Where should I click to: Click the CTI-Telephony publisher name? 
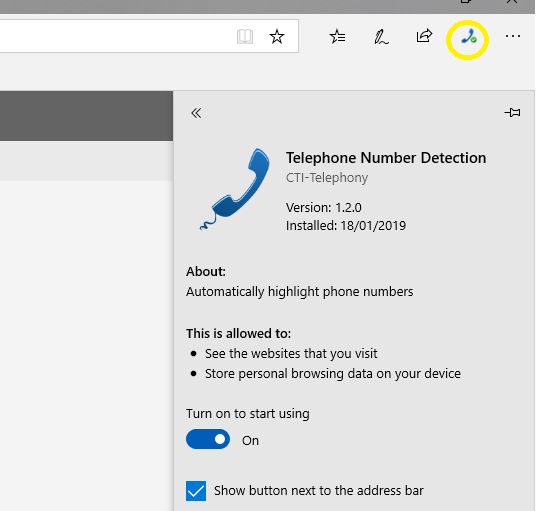(327, 178)
